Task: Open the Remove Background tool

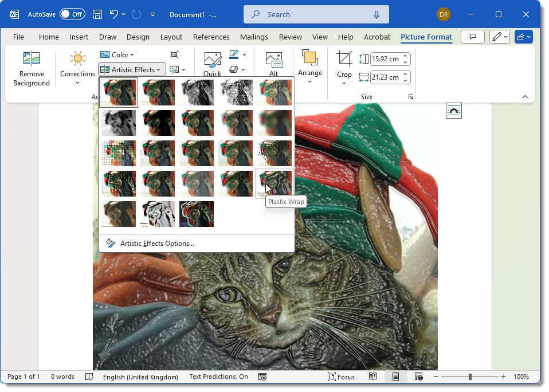Action: click(x=31, y=68)
